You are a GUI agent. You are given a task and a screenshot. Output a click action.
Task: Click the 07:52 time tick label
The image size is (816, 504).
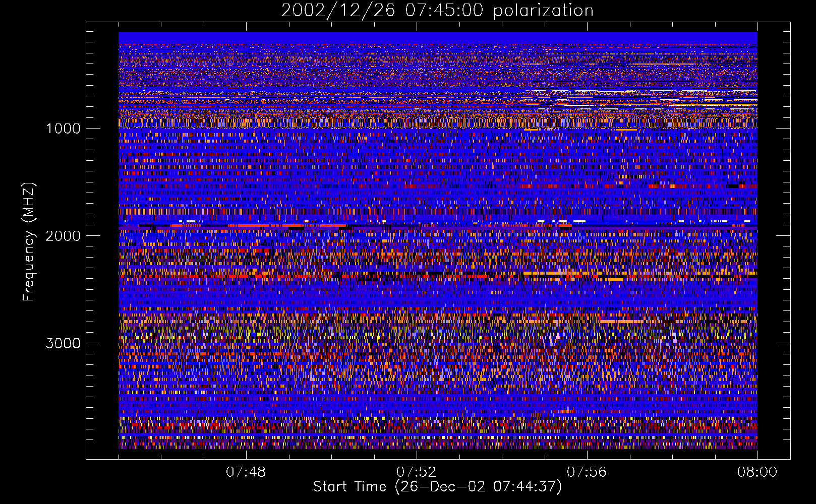417,472
